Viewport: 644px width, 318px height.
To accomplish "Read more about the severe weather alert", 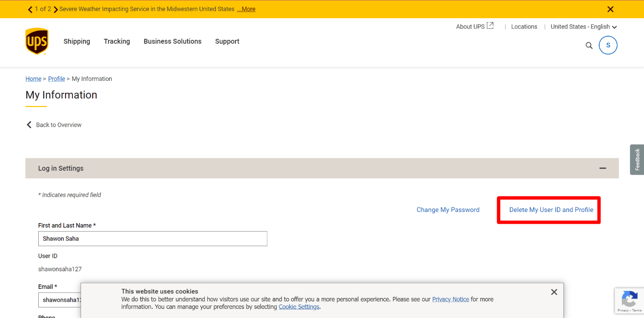I will click(x=246, y=9).
